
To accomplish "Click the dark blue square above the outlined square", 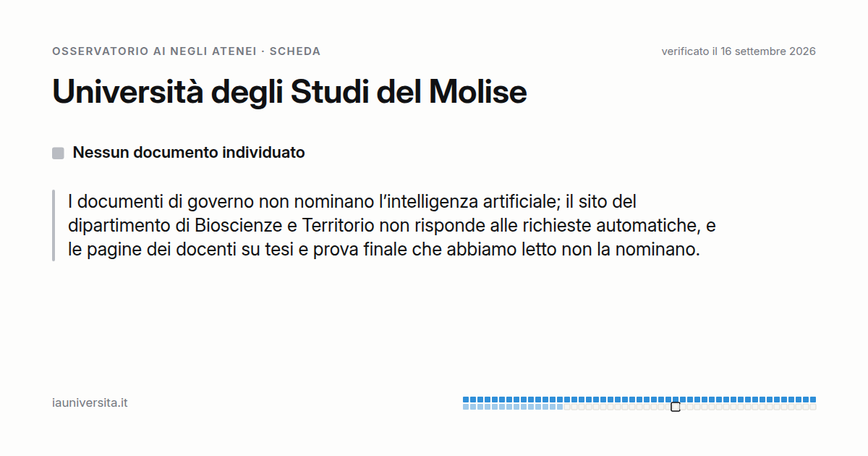I will [x=676, y=400].
